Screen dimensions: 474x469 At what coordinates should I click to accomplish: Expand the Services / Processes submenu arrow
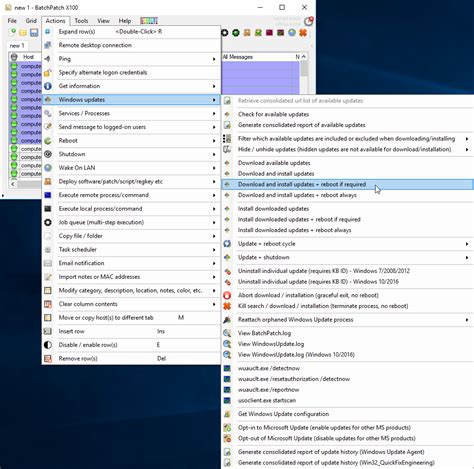[x=214, y=114]
